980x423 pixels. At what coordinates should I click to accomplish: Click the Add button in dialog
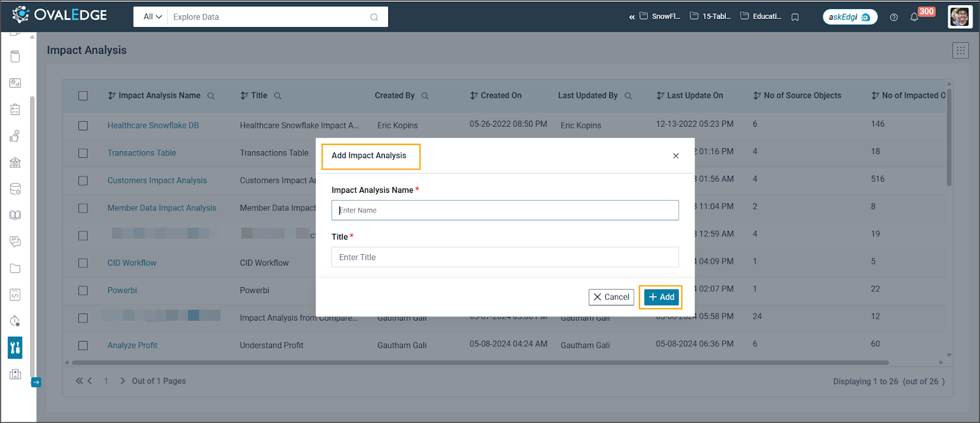[x=661, y=297]
